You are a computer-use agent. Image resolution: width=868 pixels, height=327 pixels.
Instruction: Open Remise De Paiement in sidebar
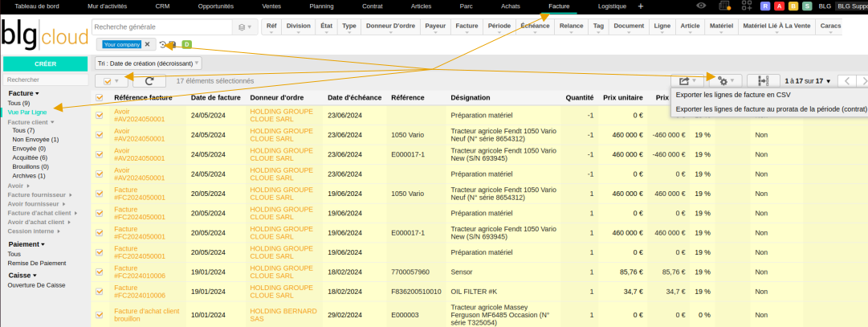[37, 263]
